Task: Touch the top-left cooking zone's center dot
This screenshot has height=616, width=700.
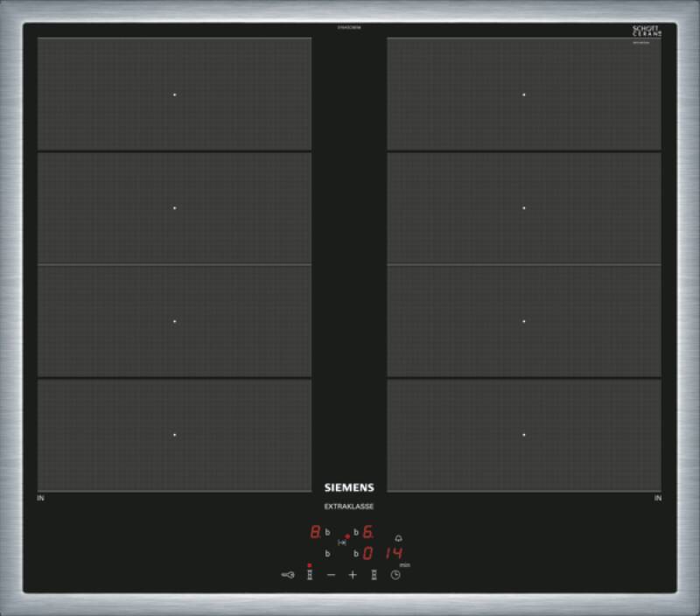Action: tap(174, 94)
